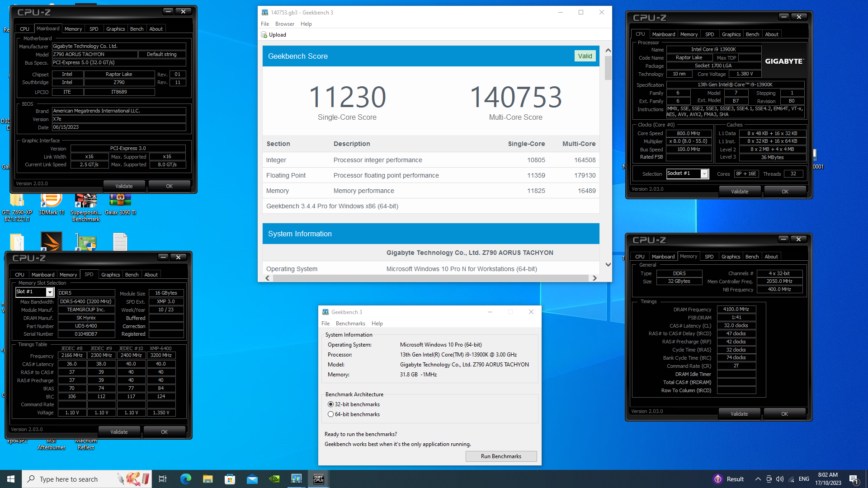Open the CPU tab in the SPD CPU-Z window

19,275
